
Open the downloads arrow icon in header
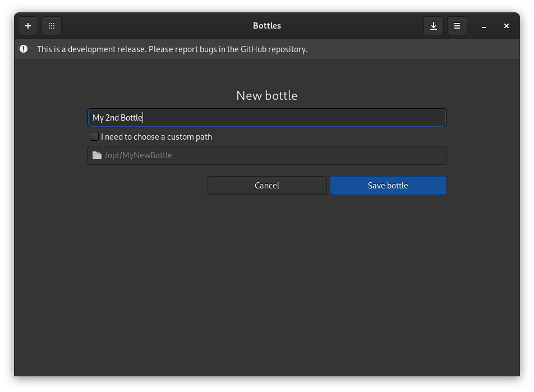pos(434,26)
